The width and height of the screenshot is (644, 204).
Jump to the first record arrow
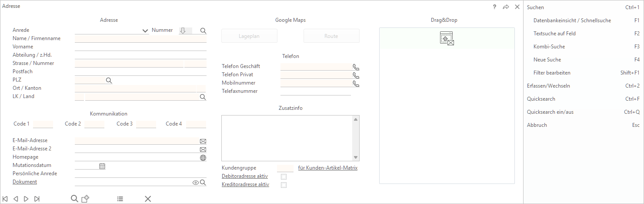pyautogui.click(x=5, y=199)
